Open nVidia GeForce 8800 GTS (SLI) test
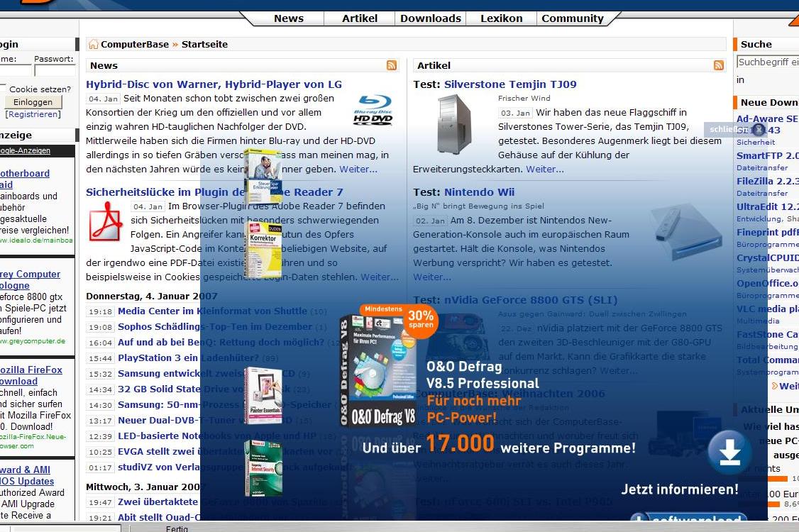Screen dimensions: 799x532 point(531,300)
